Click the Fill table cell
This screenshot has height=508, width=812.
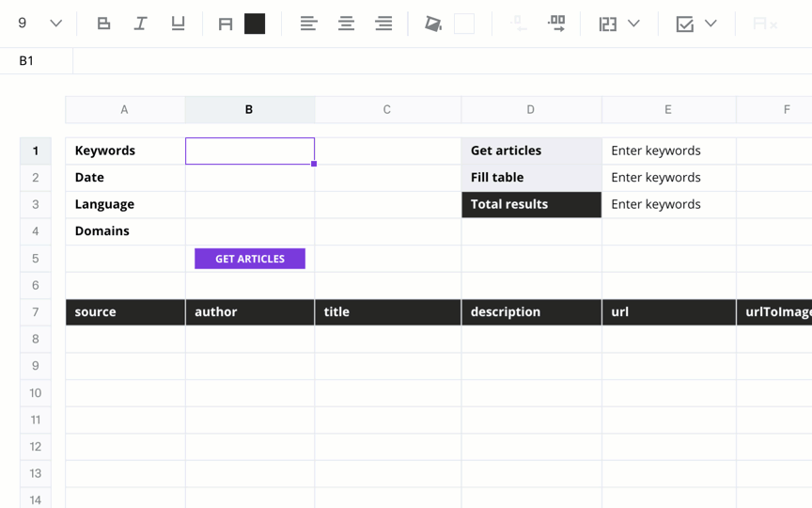pyautogui.click(x=531, y=178)
